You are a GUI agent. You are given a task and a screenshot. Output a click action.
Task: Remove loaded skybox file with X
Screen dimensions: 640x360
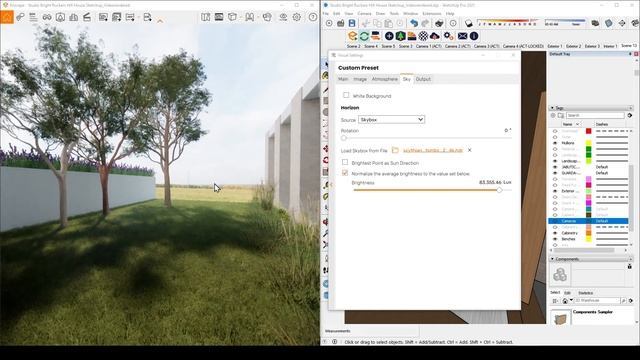coord(469,150)
